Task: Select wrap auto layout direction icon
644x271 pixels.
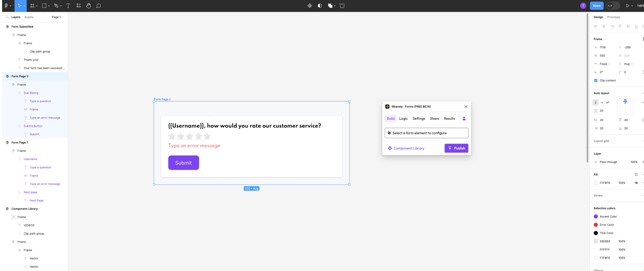Action: point(608,103)
